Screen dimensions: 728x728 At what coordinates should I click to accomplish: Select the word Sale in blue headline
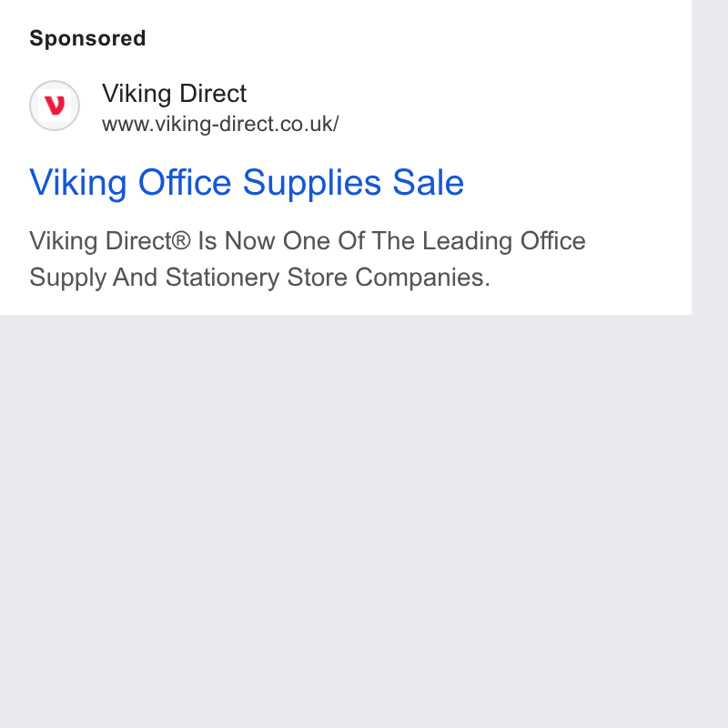[428, 183]
